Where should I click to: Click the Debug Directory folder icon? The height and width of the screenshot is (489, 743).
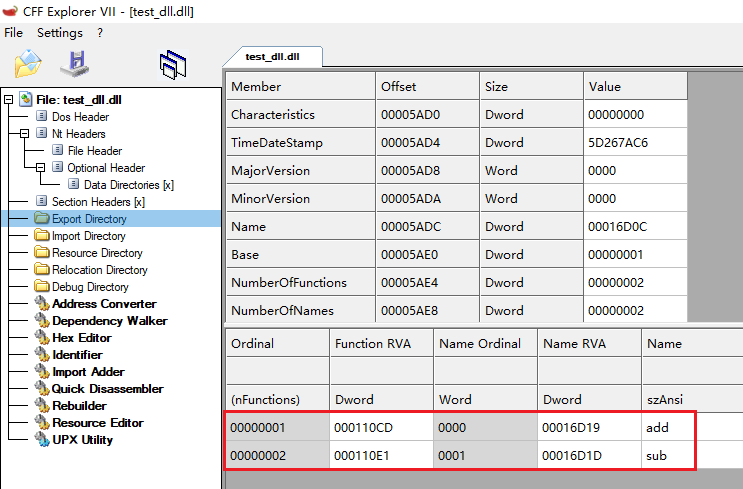pos(42,287)
